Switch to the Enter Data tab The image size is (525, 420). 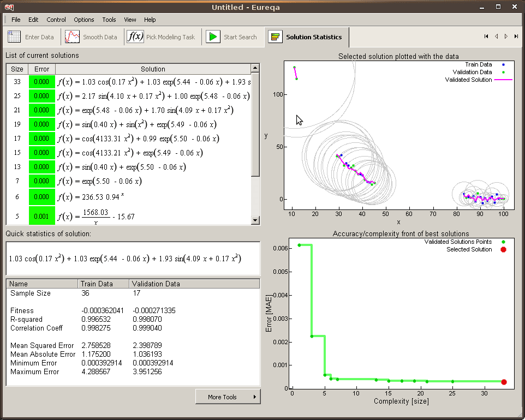[31, 37]
